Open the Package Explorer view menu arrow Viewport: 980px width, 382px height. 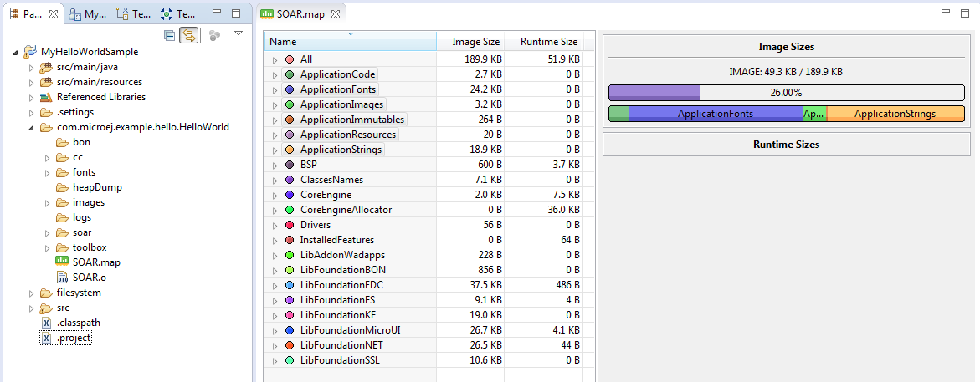(239, 34)
